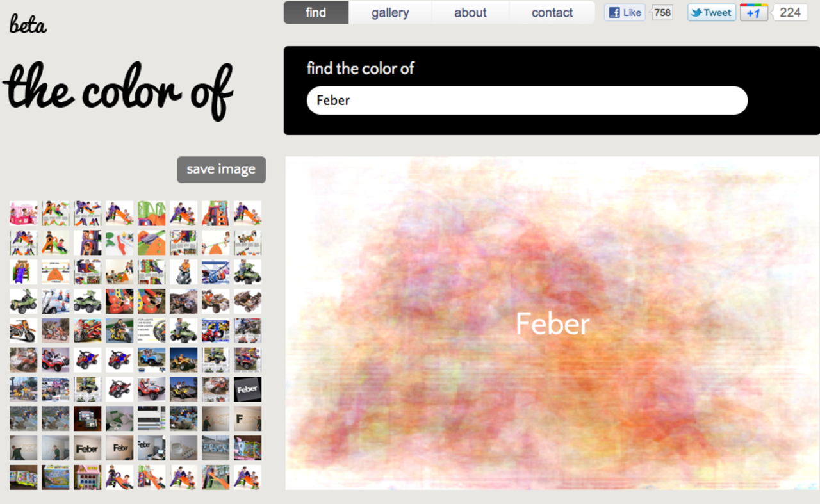Click the Twitter Tweet button
Screen dimensions: 820x504
(711, 13)
